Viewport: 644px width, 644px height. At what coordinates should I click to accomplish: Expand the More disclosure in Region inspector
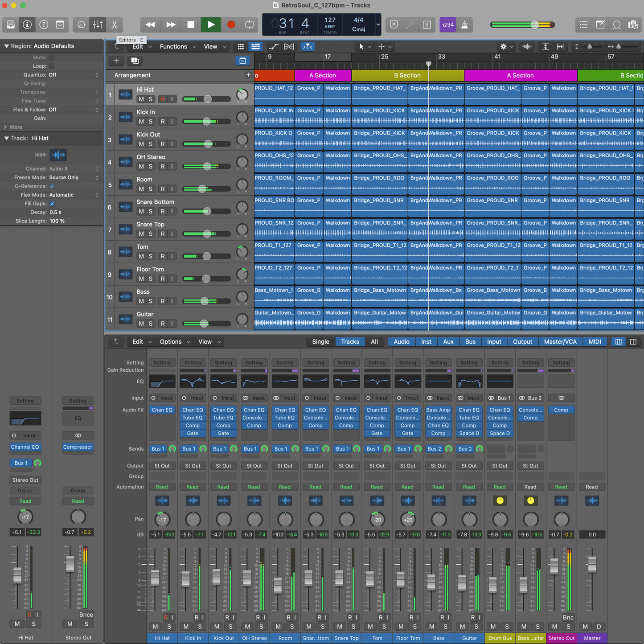tap(5, 127)
